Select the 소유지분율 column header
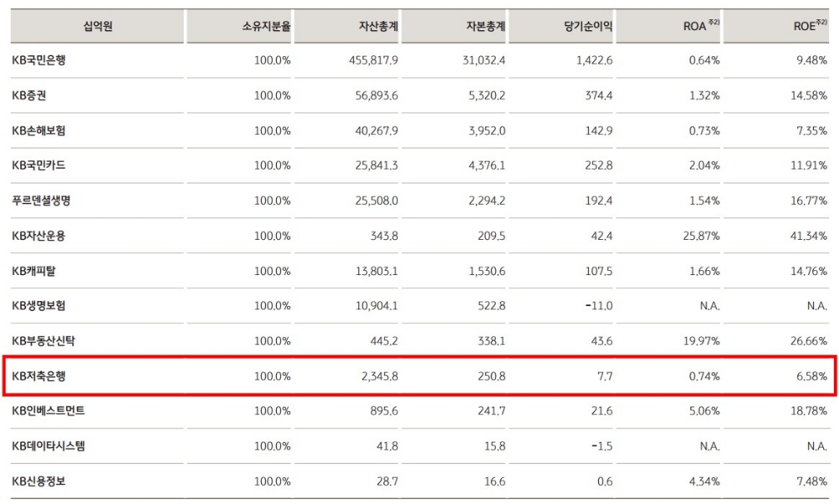839x504 pixels. point(266,26)
